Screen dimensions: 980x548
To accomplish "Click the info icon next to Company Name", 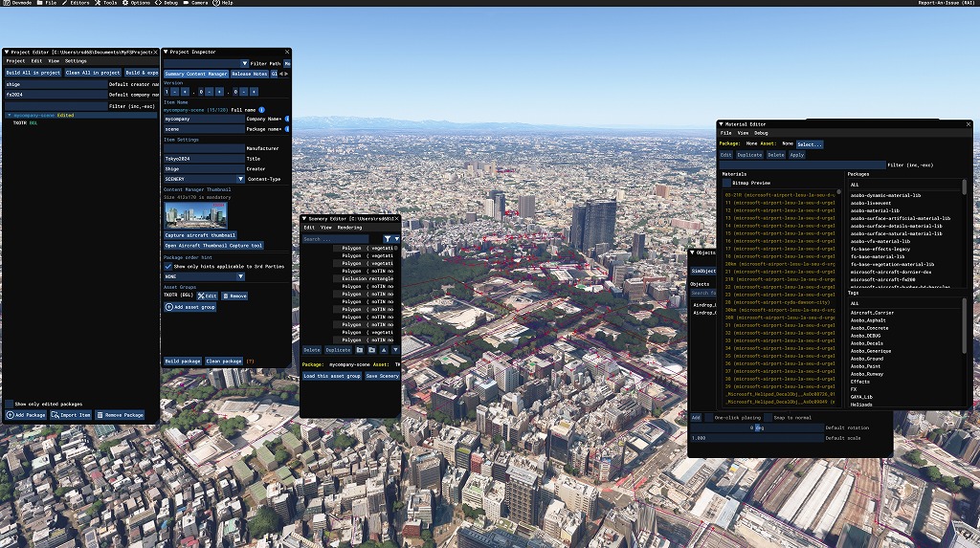I will pos(287,119).
